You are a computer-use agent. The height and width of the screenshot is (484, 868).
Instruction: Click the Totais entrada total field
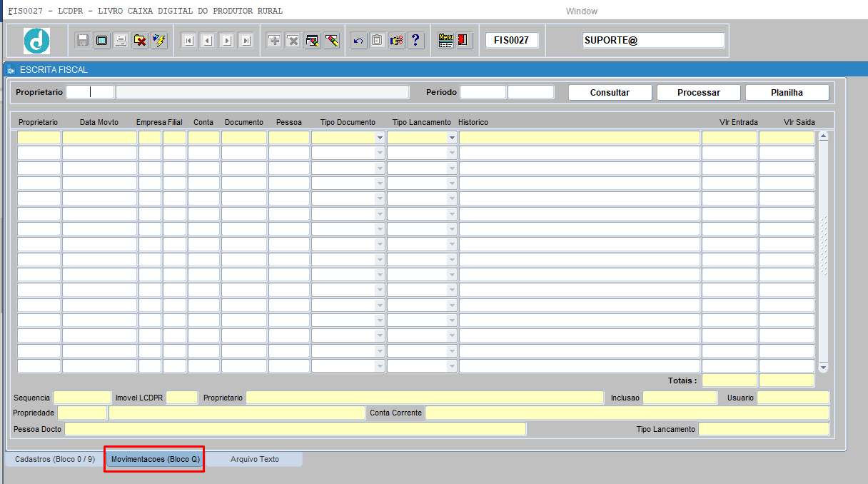(x=730, y=380)
